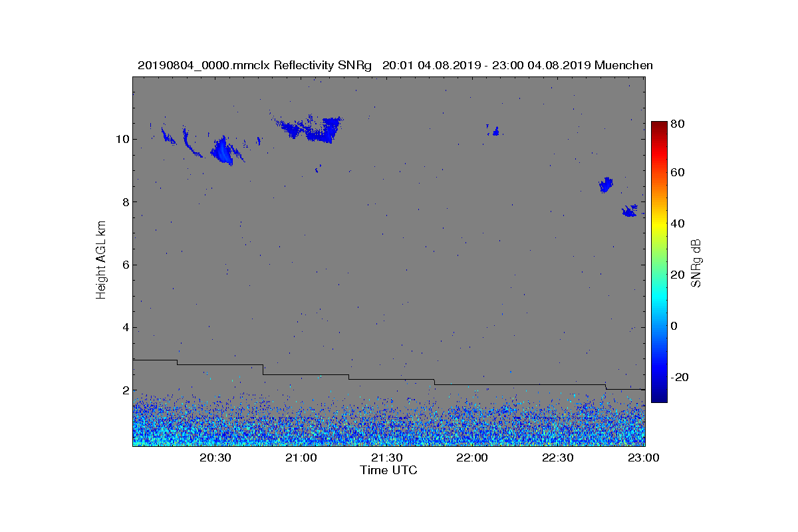Click the SNRg color scale bar
Screen dimensions: 798x532
pos(659,262)
